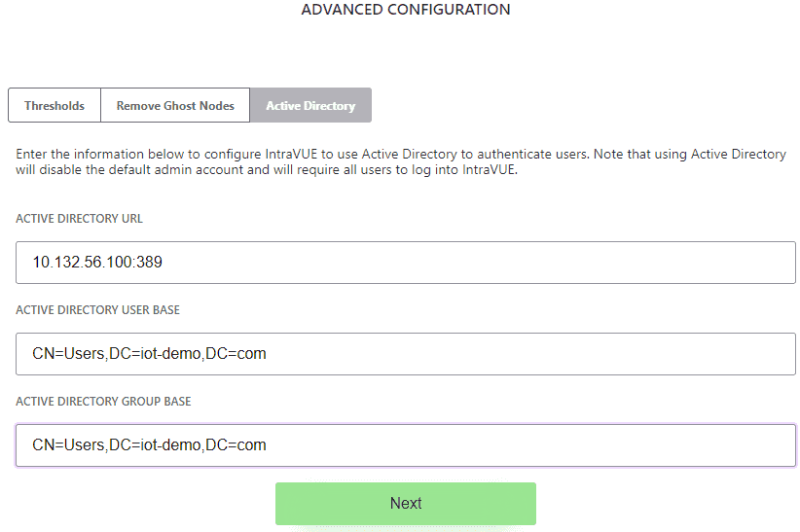
Task: Click DC=com text in Group Base field
Action: point(236,444)
